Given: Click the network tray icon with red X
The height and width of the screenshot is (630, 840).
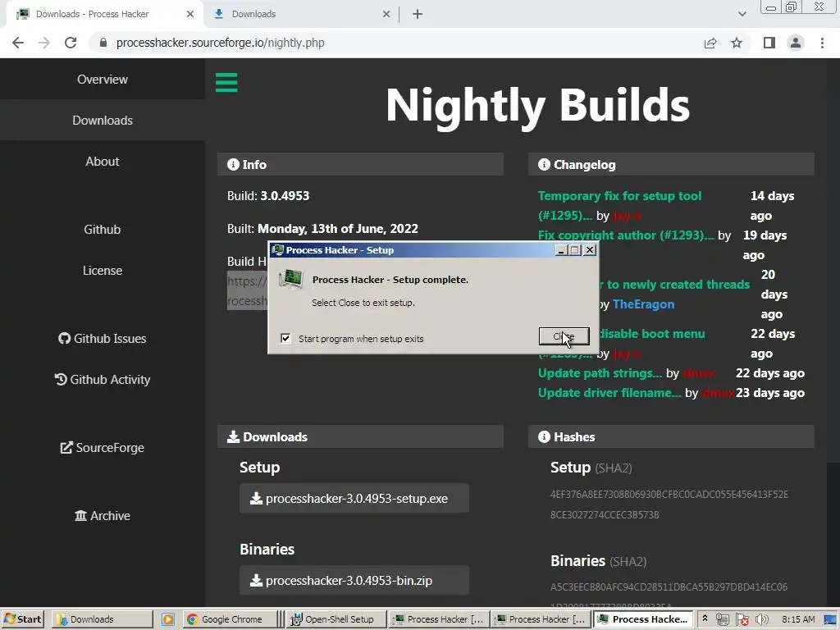Looking at the screenshot, I should (x=742, y=620).
